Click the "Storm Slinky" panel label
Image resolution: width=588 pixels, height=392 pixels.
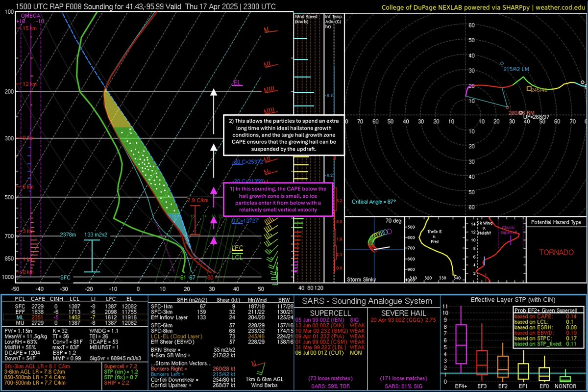pos(362,279)
